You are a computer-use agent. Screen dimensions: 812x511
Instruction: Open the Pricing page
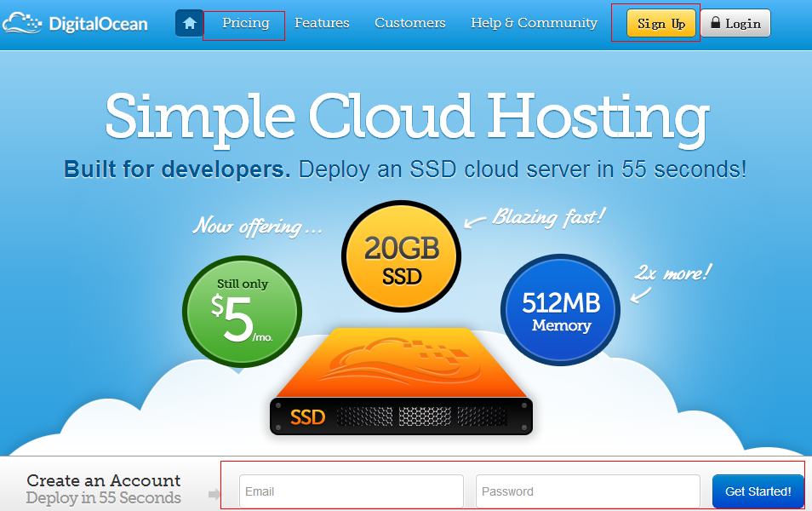(x=245, y=23)
